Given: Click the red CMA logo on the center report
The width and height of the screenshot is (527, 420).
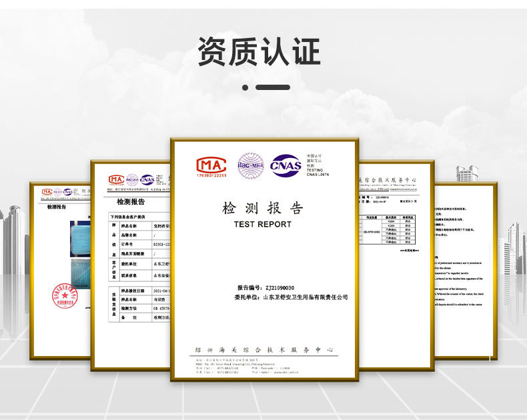Looking at the screenshot, I should (211, 167).
